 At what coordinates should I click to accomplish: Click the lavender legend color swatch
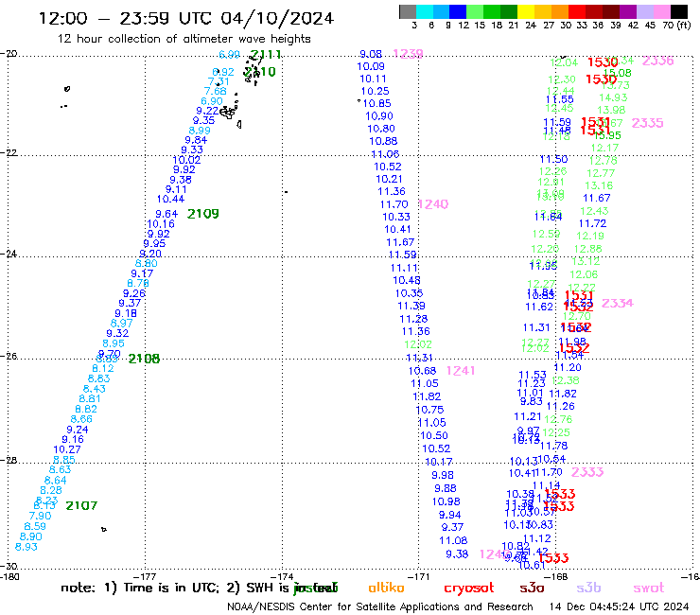point(645,11)
